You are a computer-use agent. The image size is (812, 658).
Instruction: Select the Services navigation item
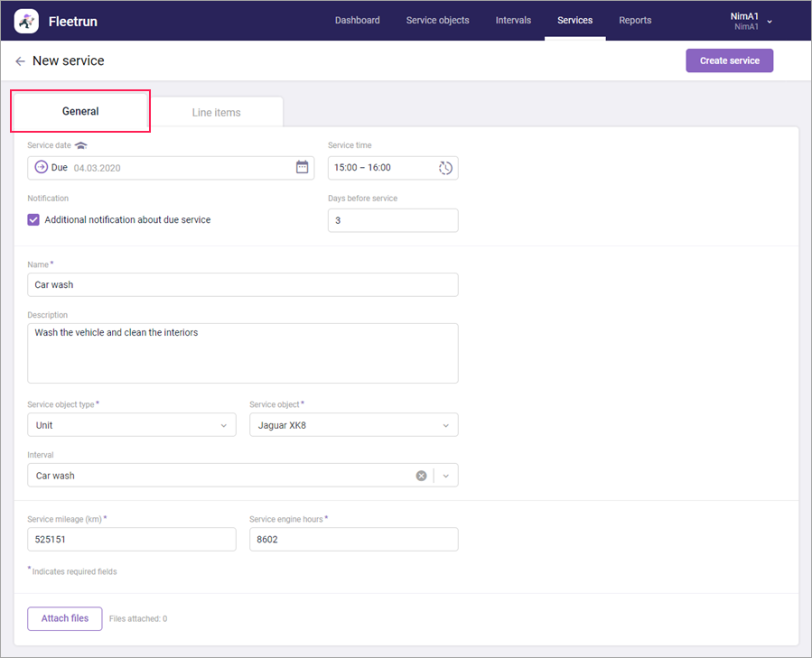(574, 20)
